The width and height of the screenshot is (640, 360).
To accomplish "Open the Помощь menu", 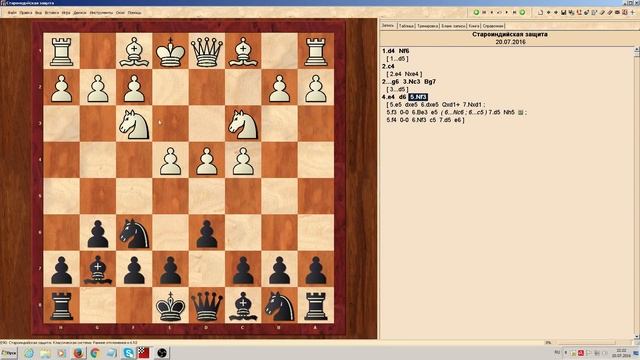I will [135, 13].
